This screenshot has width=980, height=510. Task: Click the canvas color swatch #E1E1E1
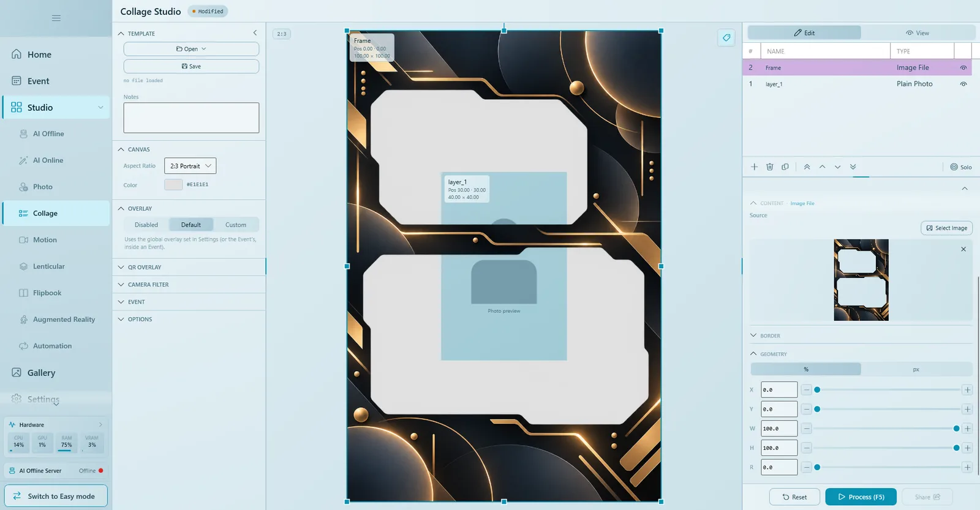173,184
